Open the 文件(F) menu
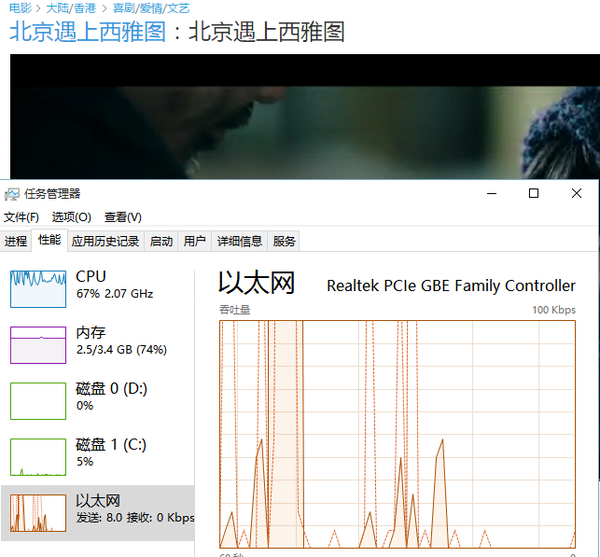The height and width of the screenshot is (557, 600). (x=21, y=217)
